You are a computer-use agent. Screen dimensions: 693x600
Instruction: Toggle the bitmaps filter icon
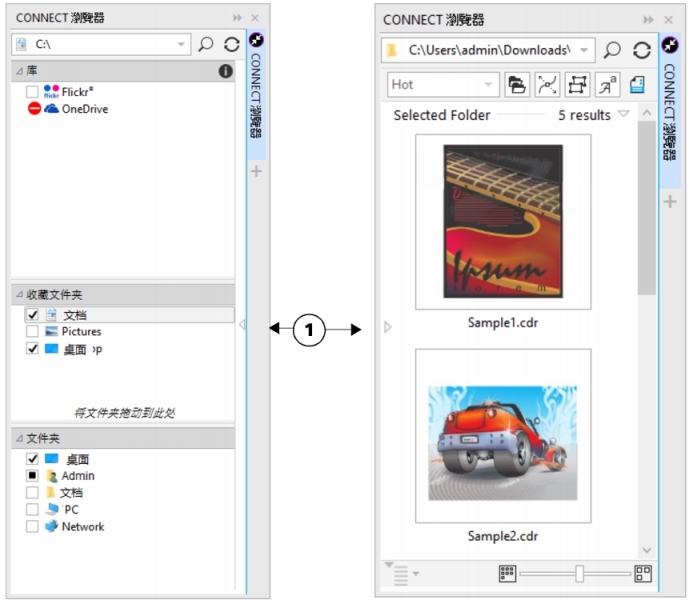click(577, 85)
